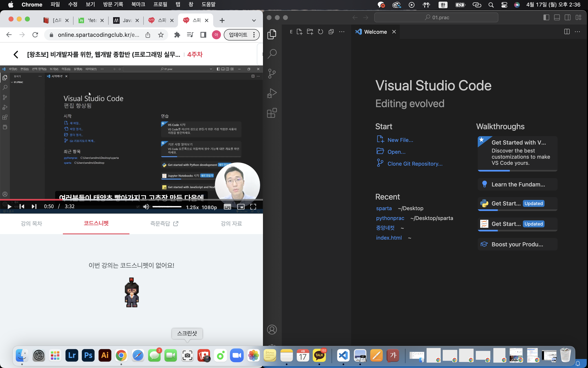Toggle the secondary side bar in VS Code

[x=568, y=18]
